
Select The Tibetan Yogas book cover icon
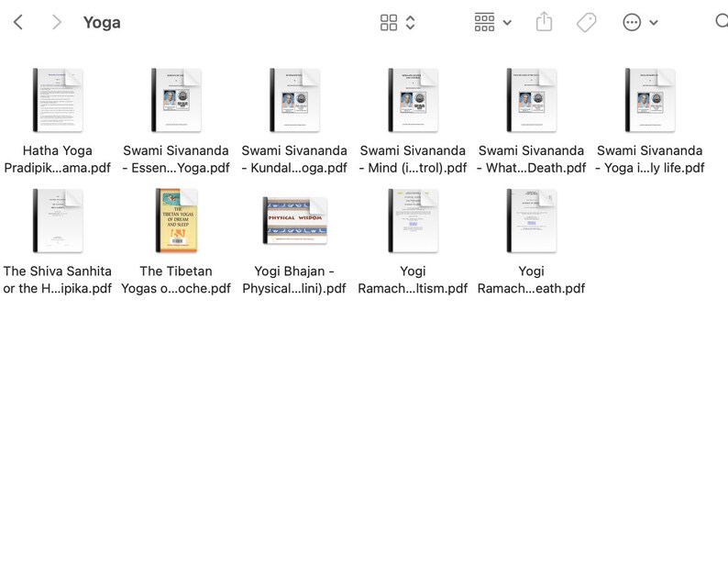pos(176,221)
